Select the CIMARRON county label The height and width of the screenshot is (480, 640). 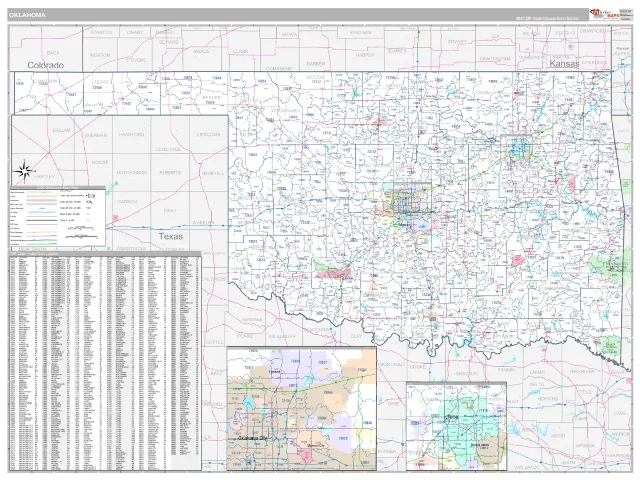[x=46, y=81]
